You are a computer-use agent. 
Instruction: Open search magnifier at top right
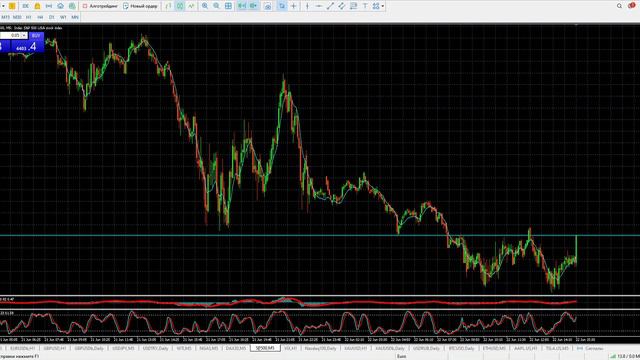619,6
